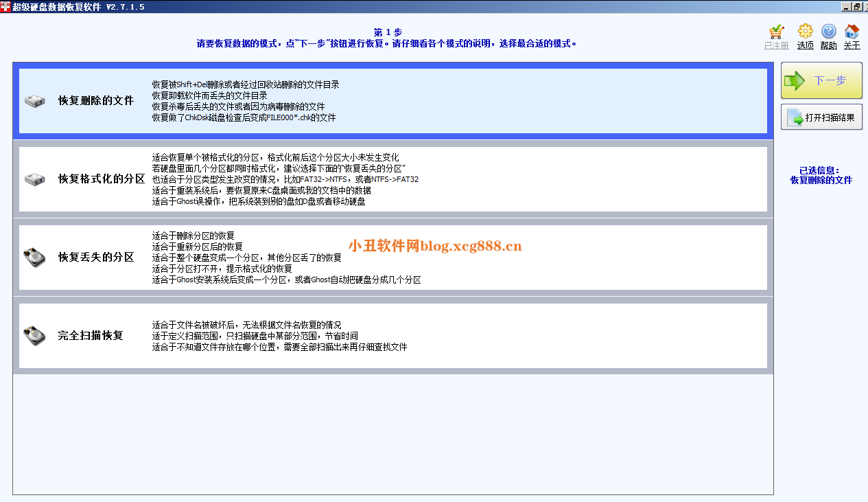Viewport: 868px width, 502px height.
Task: Open 选项 gear icon
Action: pos(806,32)
